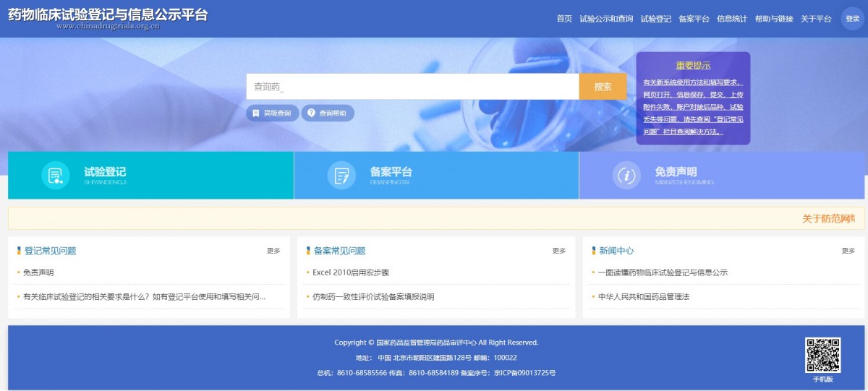The image size is (868, 391).
Task: Click 京ICP备09013725号 record number
Action: 524,373
